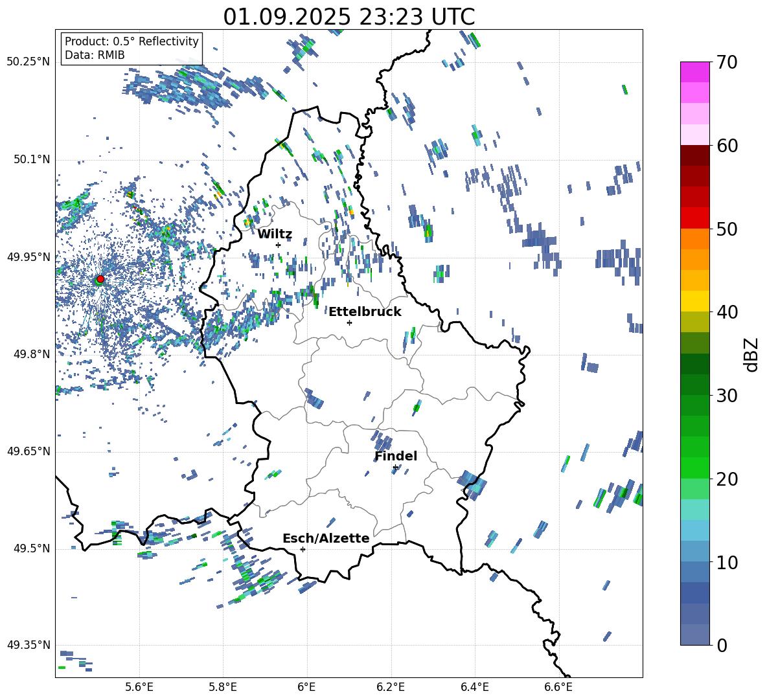Click the bright green 20 dBZ colorbar segment

click(x=694, y=468)
